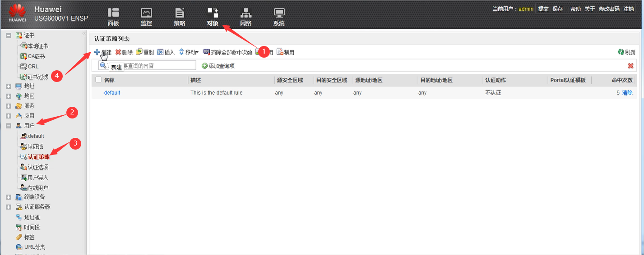Screen dimensions: 644x255
Task: Click the 服务 icon in sidebar
Action: [19, 106]
